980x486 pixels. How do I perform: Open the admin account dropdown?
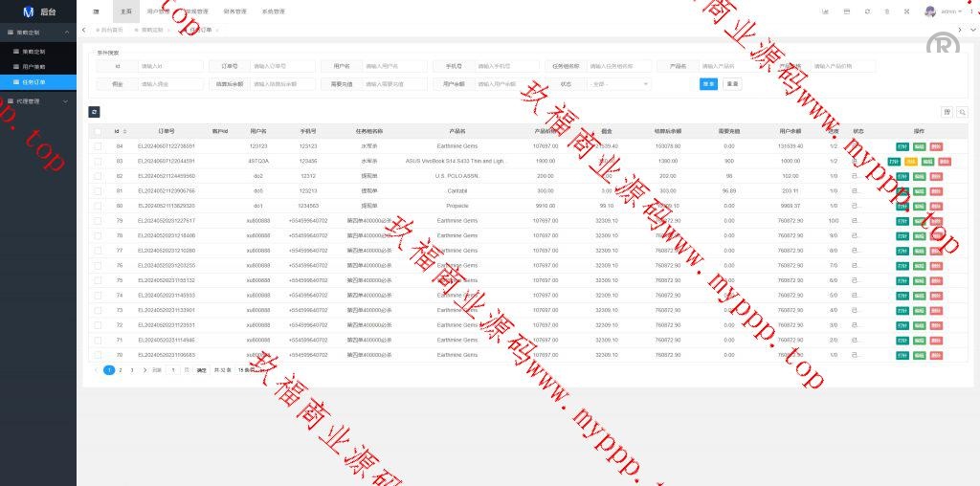tap(951, 11)
